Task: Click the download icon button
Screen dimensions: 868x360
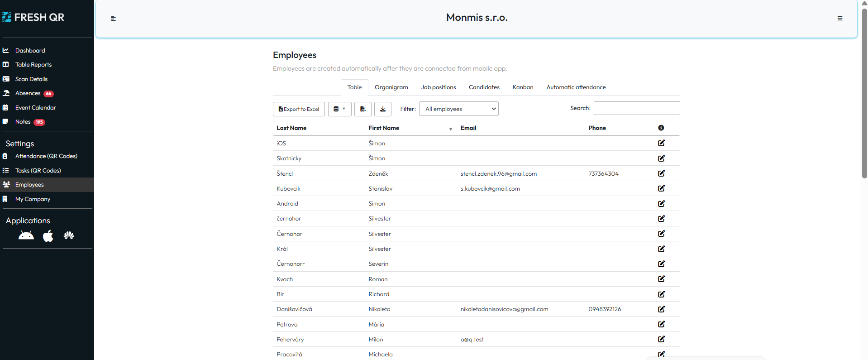Action: 382,109
